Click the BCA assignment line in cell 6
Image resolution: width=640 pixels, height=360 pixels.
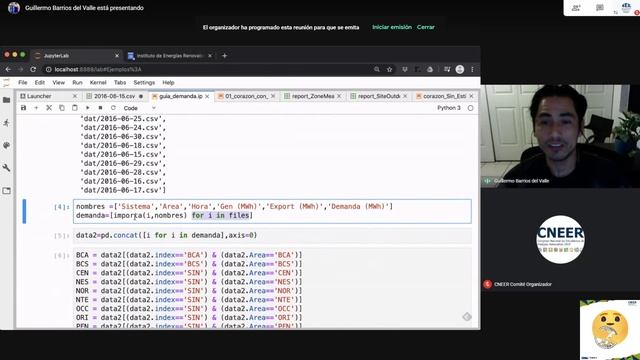pos(189,255)
